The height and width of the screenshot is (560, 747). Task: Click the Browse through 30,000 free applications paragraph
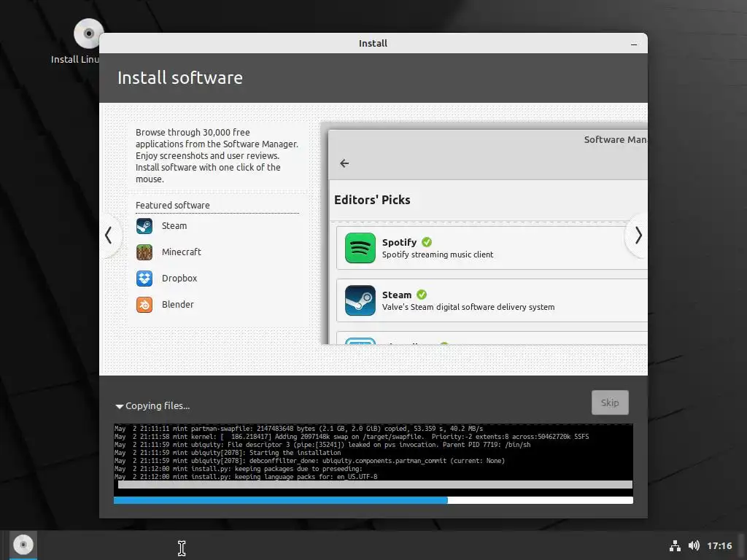[x=217, y=156]
